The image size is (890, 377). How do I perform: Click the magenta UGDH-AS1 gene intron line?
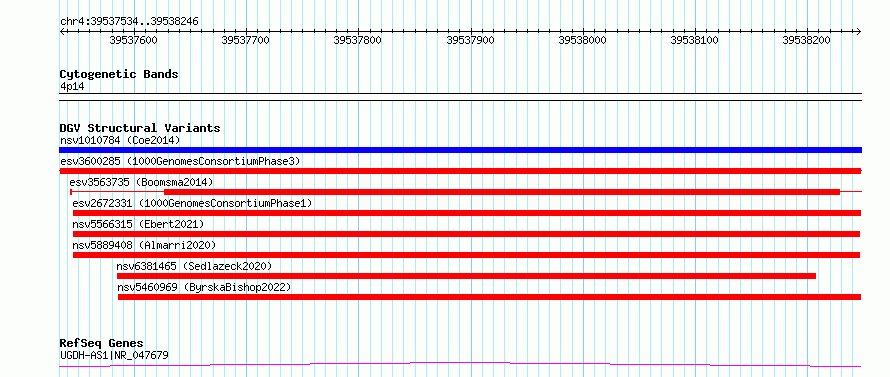click(460, 364)
